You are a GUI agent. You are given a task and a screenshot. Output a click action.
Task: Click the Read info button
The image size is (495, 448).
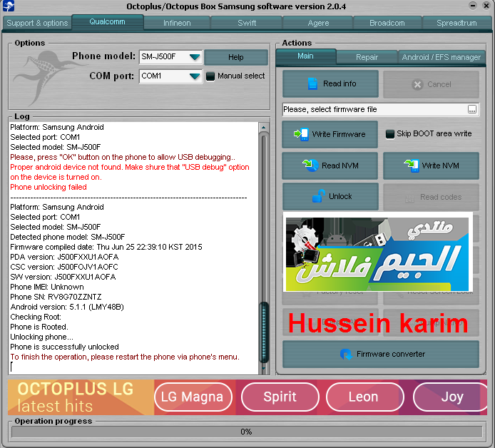(330, 84)
